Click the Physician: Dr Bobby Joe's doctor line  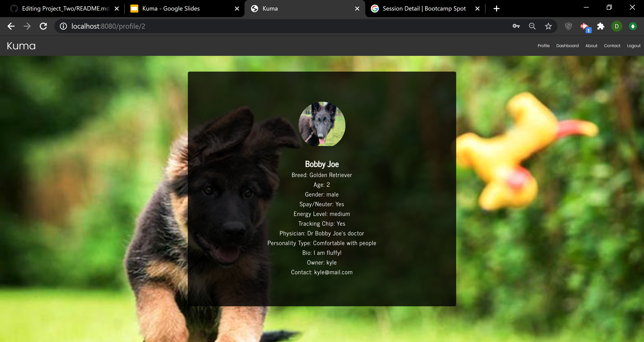(322, 234)
